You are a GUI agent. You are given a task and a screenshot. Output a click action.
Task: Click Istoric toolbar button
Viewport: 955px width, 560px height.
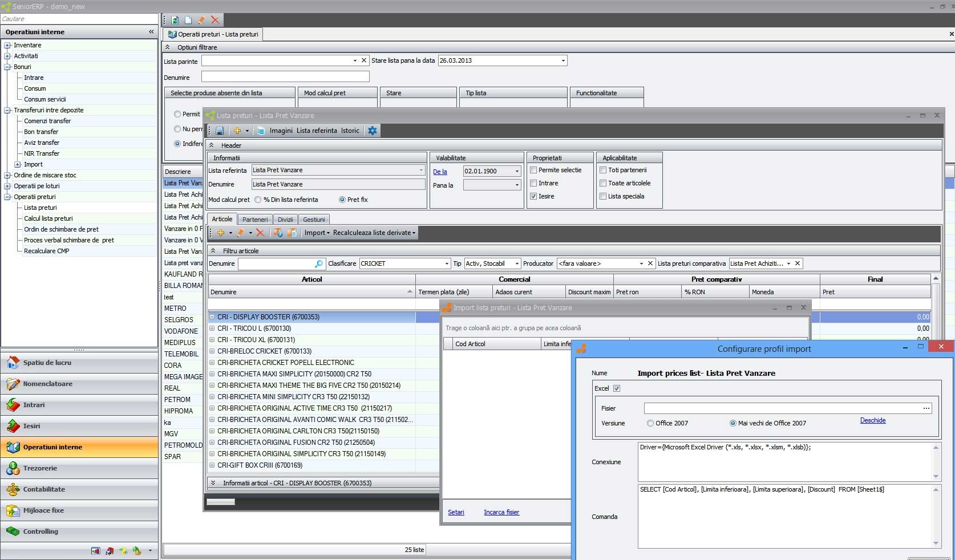tap(350, 131)
